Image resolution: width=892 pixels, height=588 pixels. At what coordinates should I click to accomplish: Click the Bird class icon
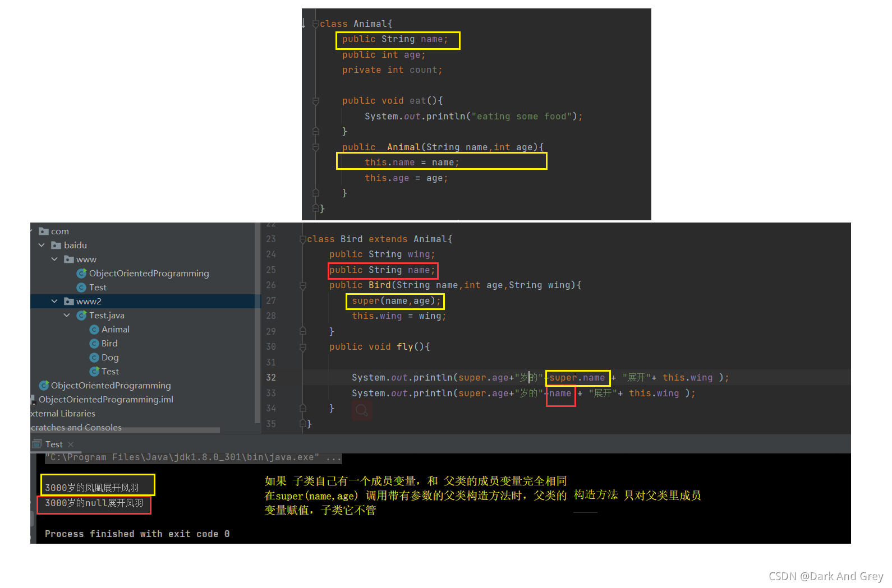(94, 344)
